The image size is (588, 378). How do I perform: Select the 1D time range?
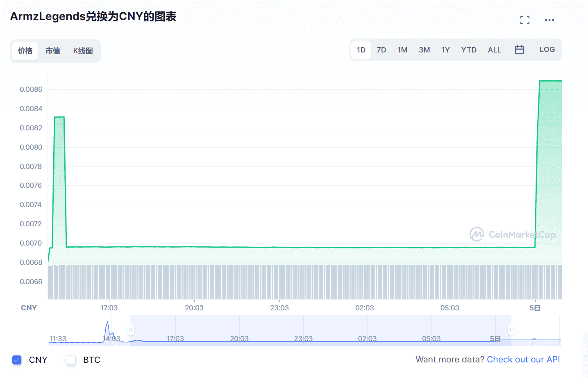(x=361, y=50)
